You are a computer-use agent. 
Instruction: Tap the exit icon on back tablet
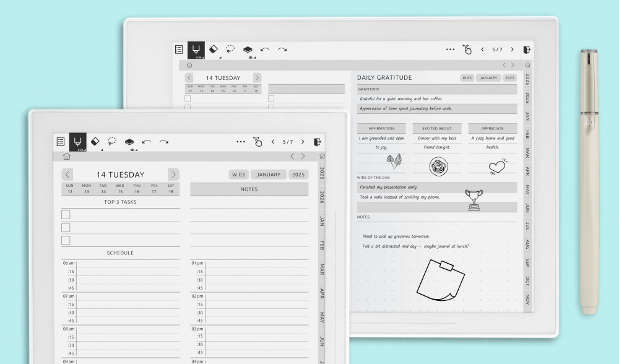[527, 50]
